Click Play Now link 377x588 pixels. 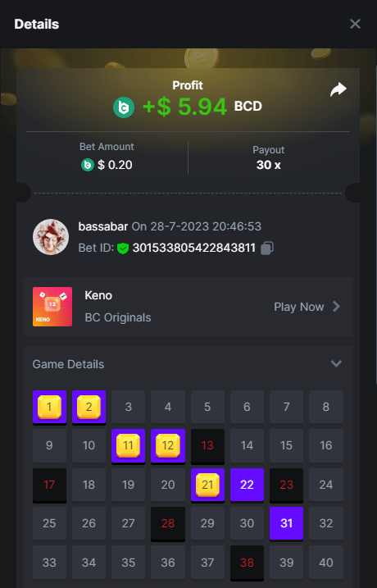tap(298, 307)
